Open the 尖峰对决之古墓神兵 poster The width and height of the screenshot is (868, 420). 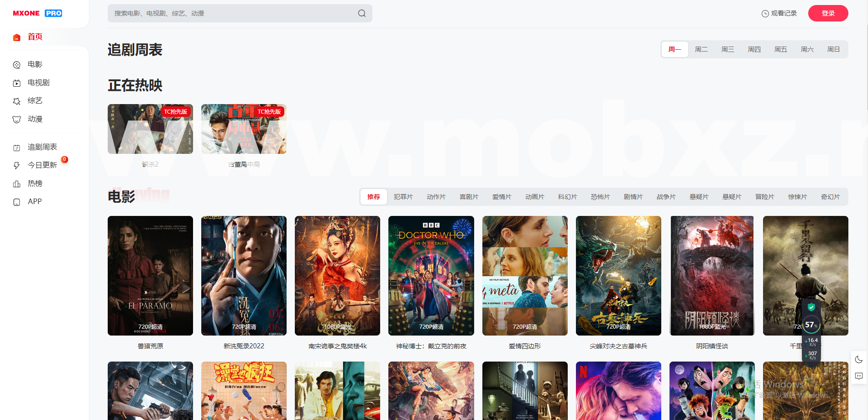coord(618,276)
